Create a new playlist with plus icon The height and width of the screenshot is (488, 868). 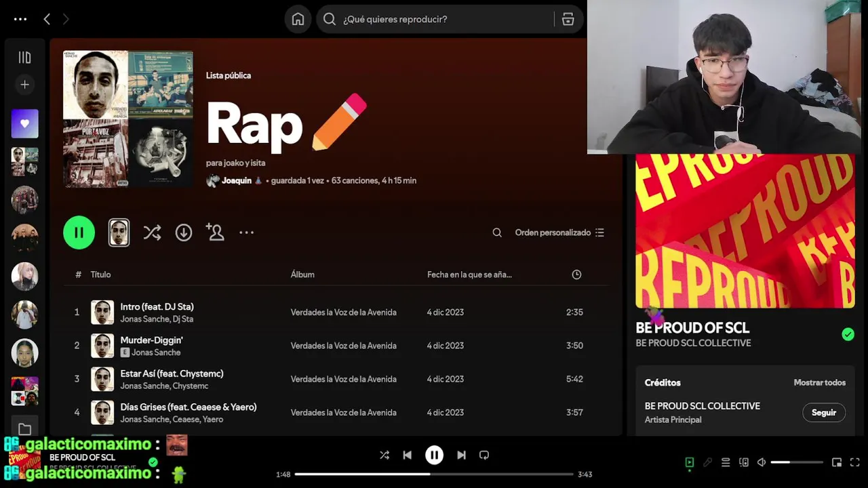24,85
